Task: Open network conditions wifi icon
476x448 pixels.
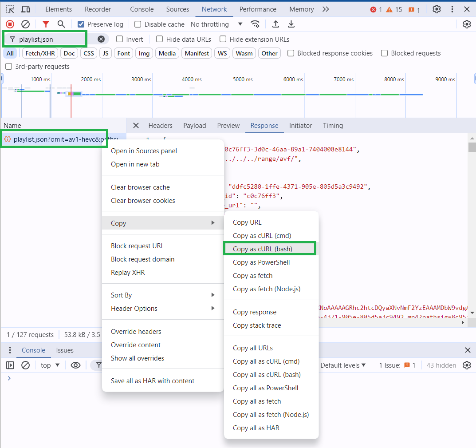Action: tap(255, 24)
